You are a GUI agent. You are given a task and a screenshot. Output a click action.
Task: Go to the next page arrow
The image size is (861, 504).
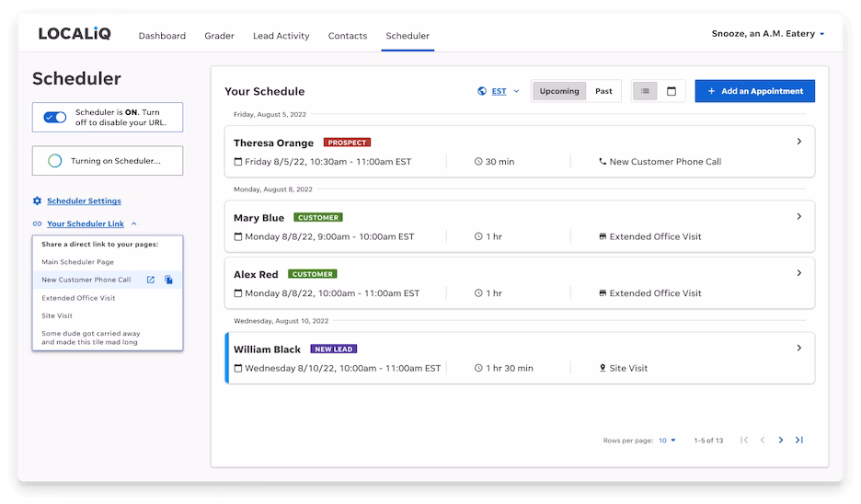pos(781,441)
